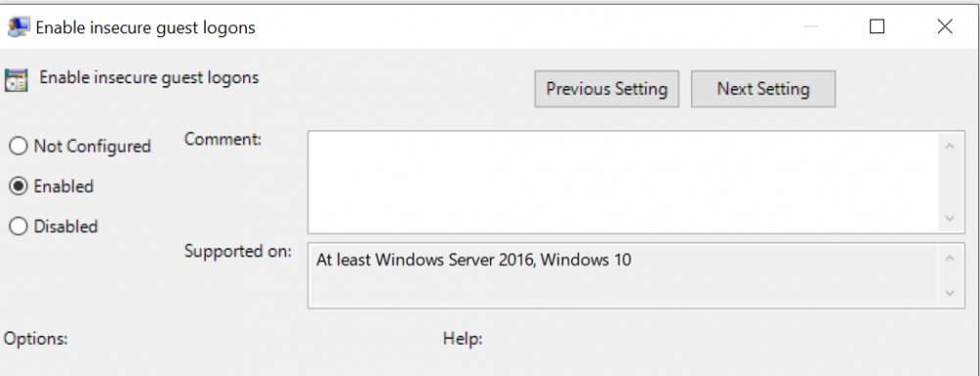Click the Enable insecure guest logons heading text
Screen dimensions: 980x376
click(x=149, y=78)
